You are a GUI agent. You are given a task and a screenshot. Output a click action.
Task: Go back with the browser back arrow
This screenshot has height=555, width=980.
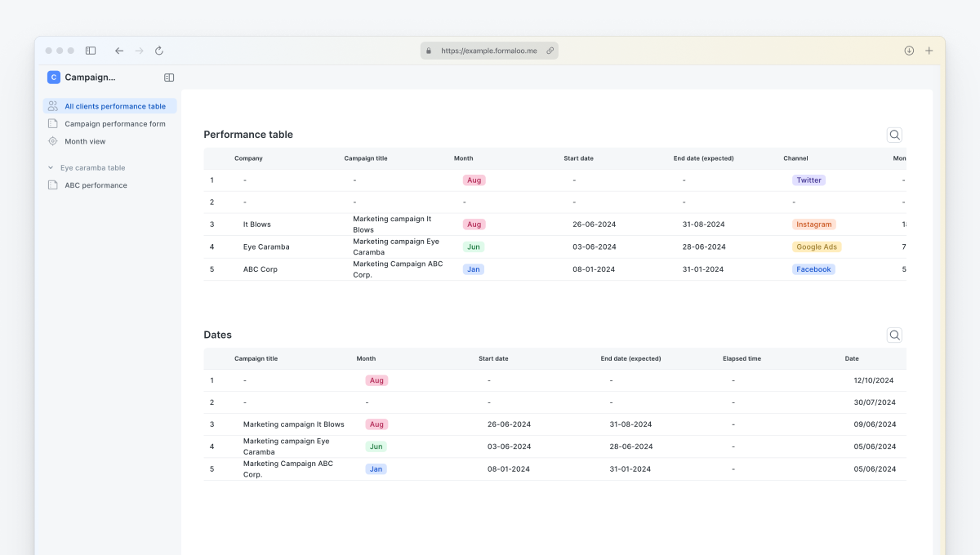tap(119, 51)
